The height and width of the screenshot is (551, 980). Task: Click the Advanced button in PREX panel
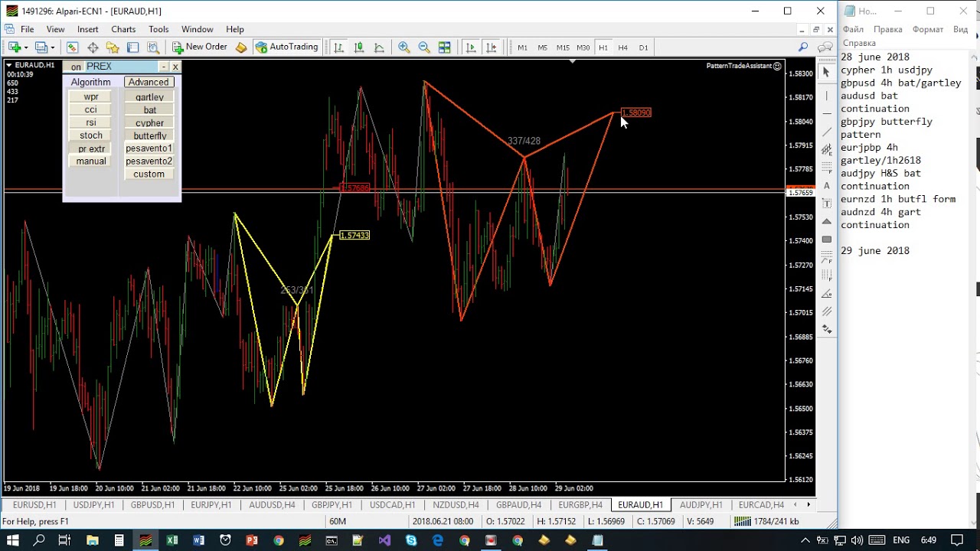[x=149, y=82]
